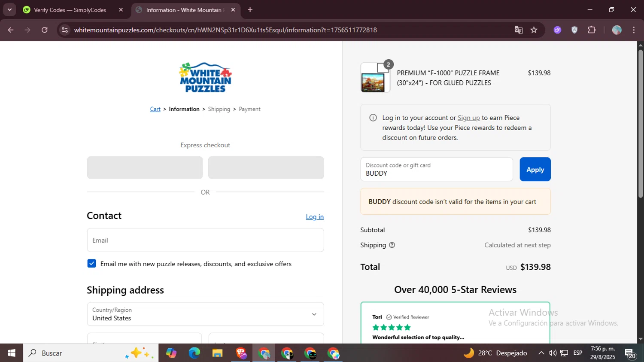This screenshot has width=644, height=362.
Task: Click the right express checkout button
Action: [x=266, y=167]
